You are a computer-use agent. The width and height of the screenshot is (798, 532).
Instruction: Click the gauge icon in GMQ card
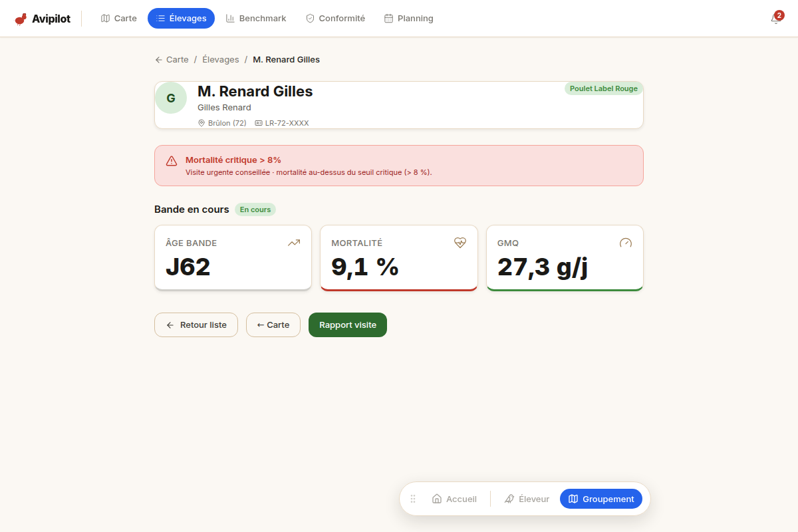coord(626,243)
